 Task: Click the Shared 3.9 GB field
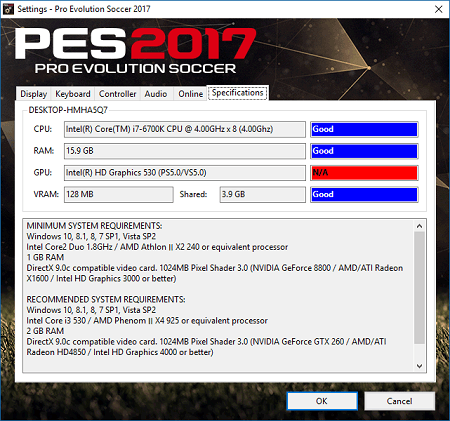coord(263,194)
